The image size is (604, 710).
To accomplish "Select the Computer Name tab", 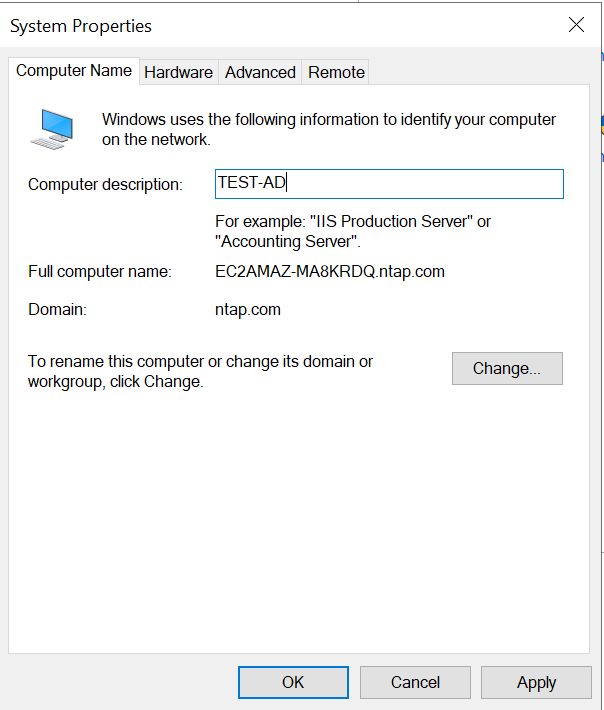I will tap(74, 71).
